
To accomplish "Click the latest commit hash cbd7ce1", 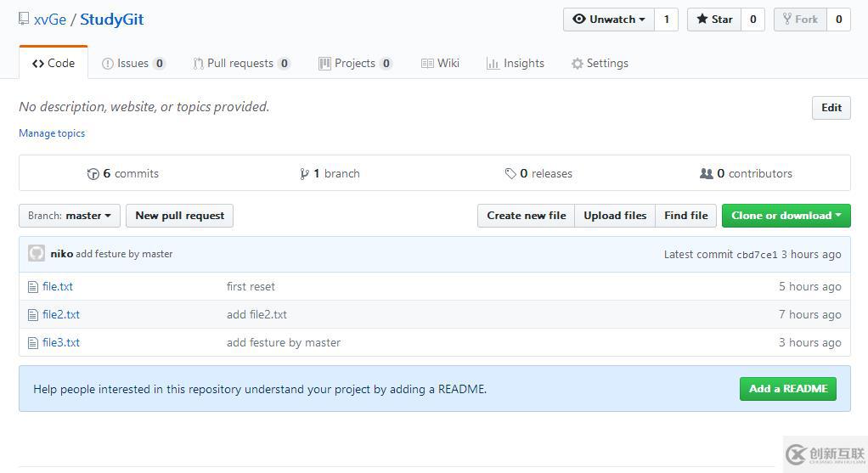I will (757, 255).
